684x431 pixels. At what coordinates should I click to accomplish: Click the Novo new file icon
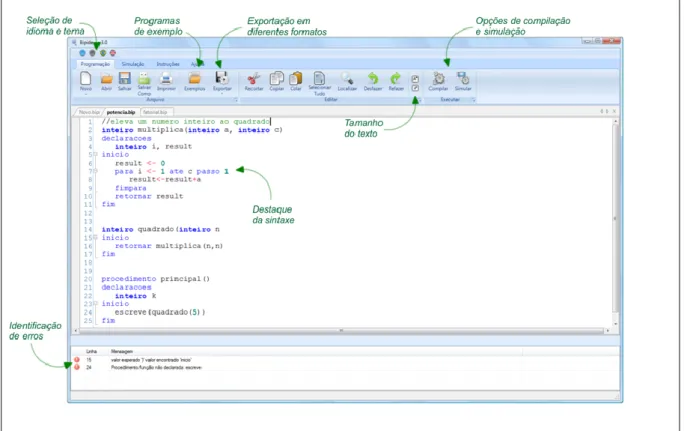[86, 79]
